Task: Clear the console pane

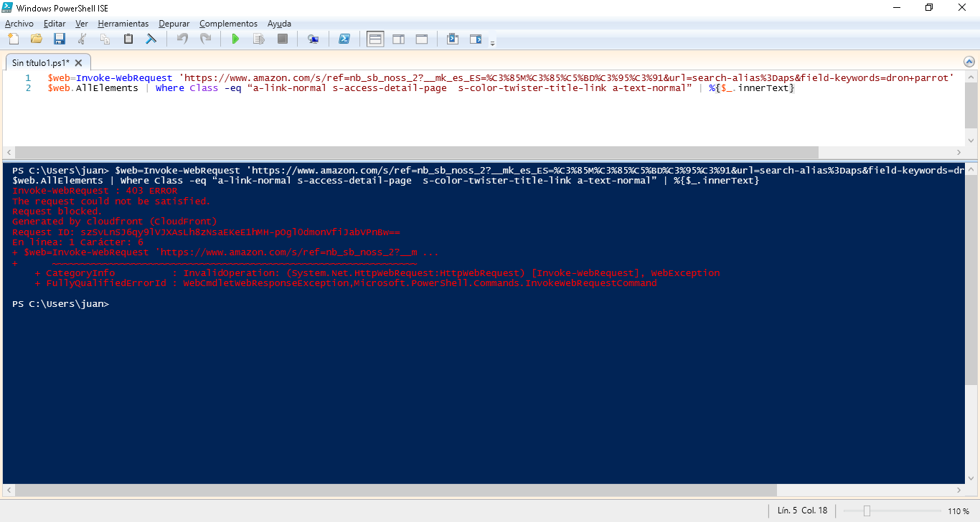Action: tap(151, 39)
